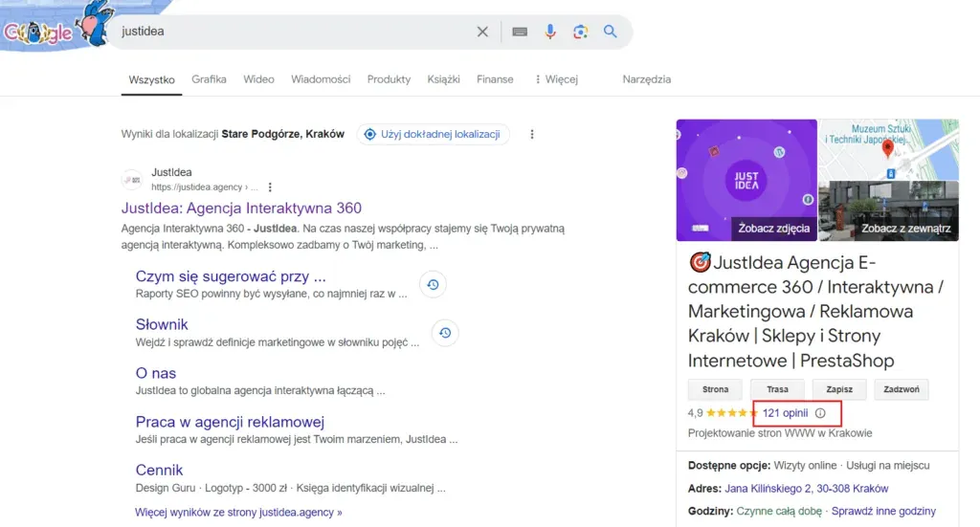This screenshot has width=980, height=527.
Task: Open the map thumbnail in knowledge panel
Action: (889, 150)
